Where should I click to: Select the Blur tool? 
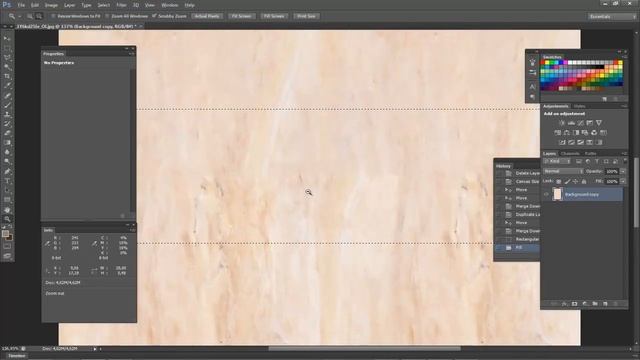pyautogui.click(x=7, y=152)
